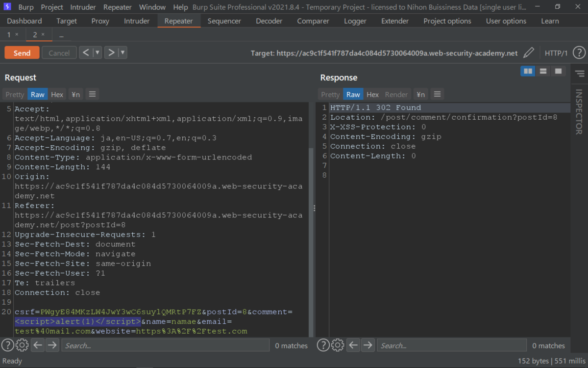Switch Request view to Pretty

15,94
